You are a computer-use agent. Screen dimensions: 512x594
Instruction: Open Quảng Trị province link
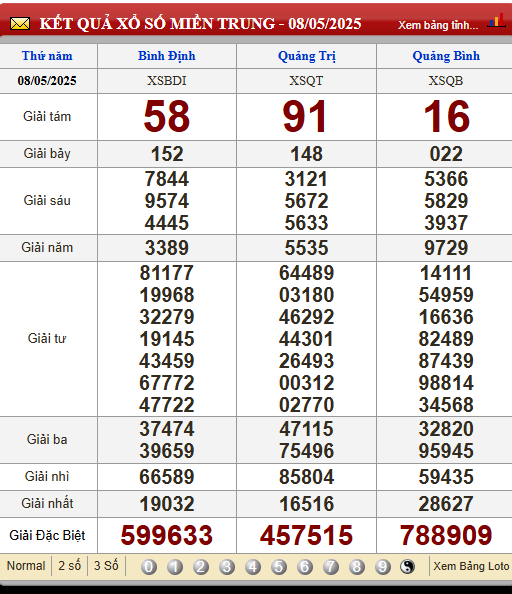(306, 56)
